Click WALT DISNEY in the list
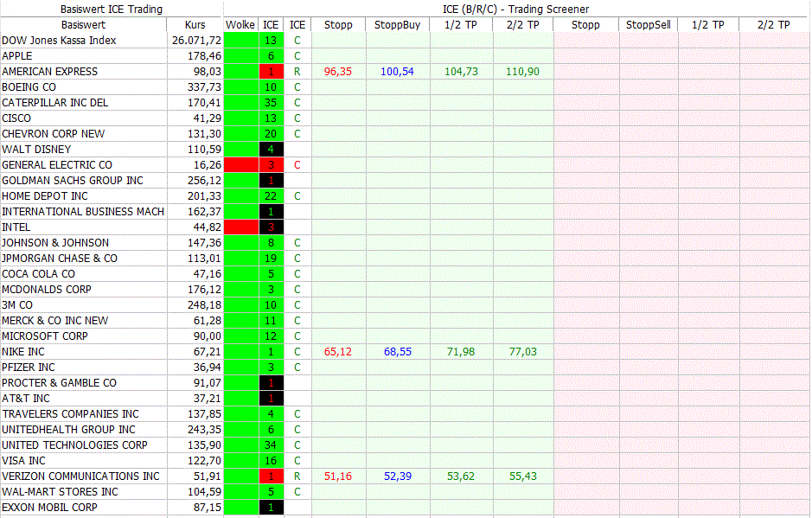This screenshot has height=518, width=812. click(x=36, y=150)
